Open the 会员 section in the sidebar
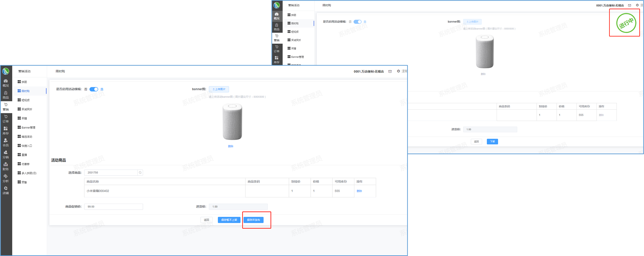 [6, 142]
